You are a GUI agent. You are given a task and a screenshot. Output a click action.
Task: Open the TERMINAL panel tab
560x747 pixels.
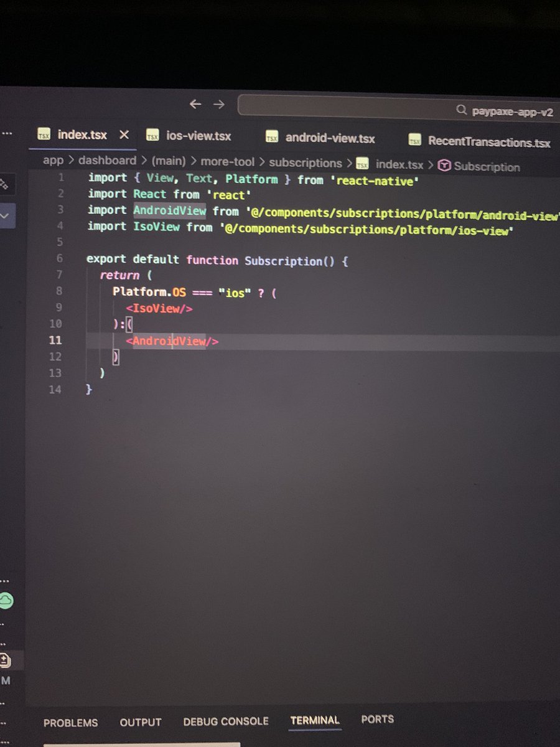[315, 720]
